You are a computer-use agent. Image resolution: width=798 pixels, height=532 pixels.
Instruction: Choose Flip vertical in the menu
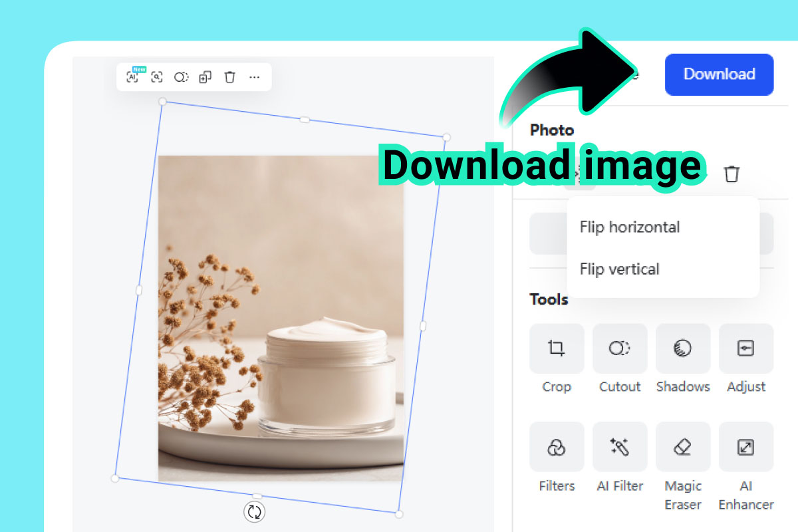click(x=619, y=269)
